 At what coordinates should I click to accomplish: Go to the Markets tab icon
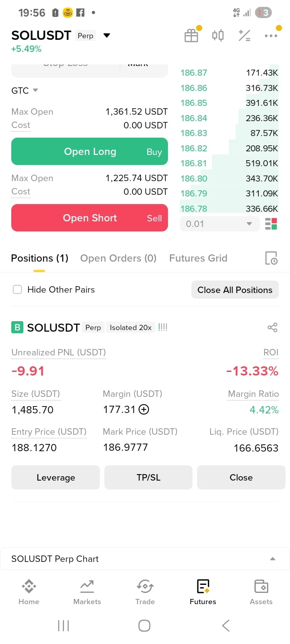point(87,586)
